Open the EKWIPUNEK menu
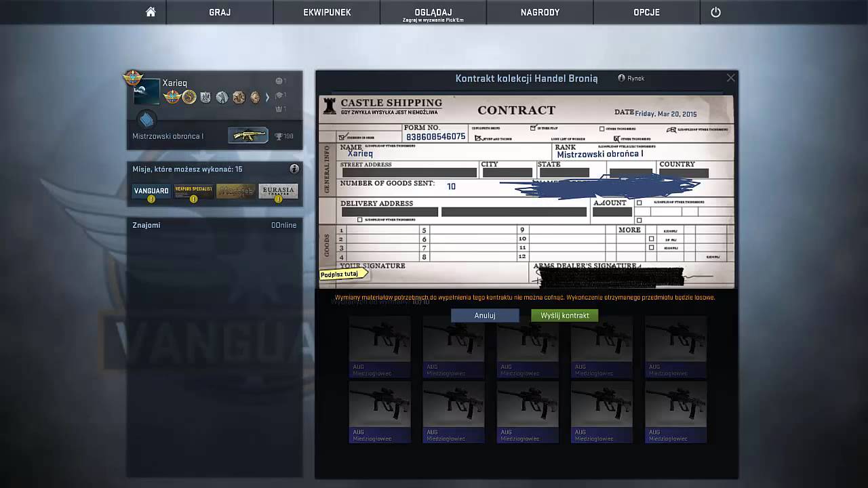 tap(327, 12)
